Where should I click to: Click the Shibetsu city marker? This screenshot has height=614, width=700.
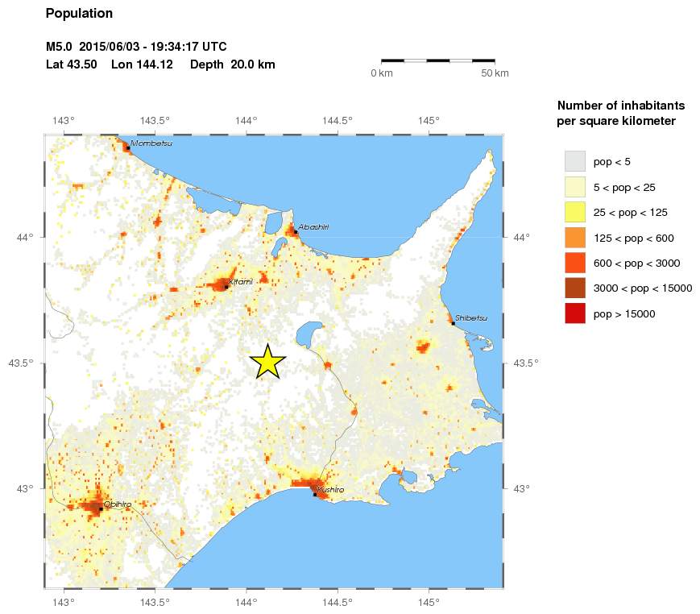coord(453,323)
